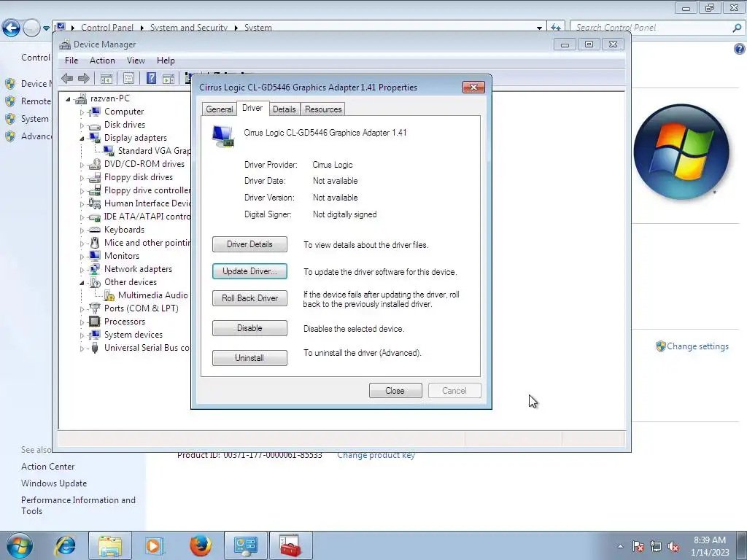Open the Action menu

click(102, 61)
